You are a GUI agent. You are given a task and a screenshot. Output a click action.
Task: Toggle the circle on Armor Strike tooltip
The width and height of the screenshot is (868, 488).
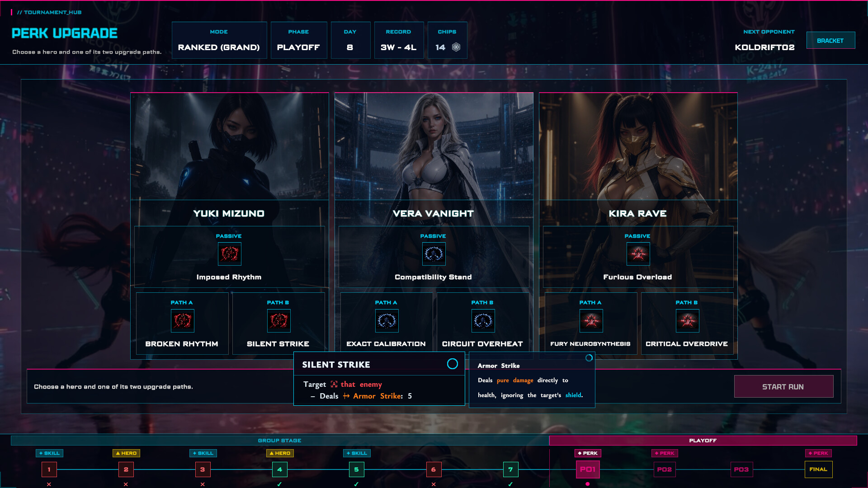point(589,358)
